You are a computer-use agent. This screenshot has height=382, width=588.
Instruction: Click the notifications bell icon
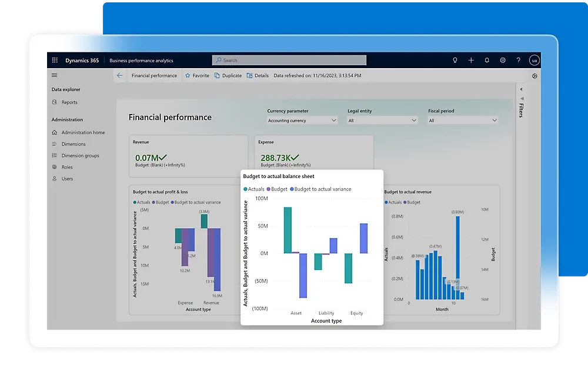[487, 60]
